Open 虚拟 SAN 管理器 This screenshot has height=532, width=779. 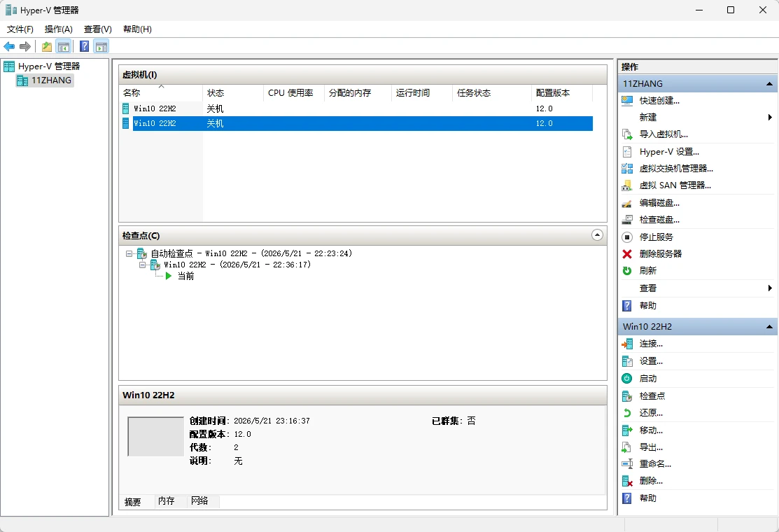point(675,185)
